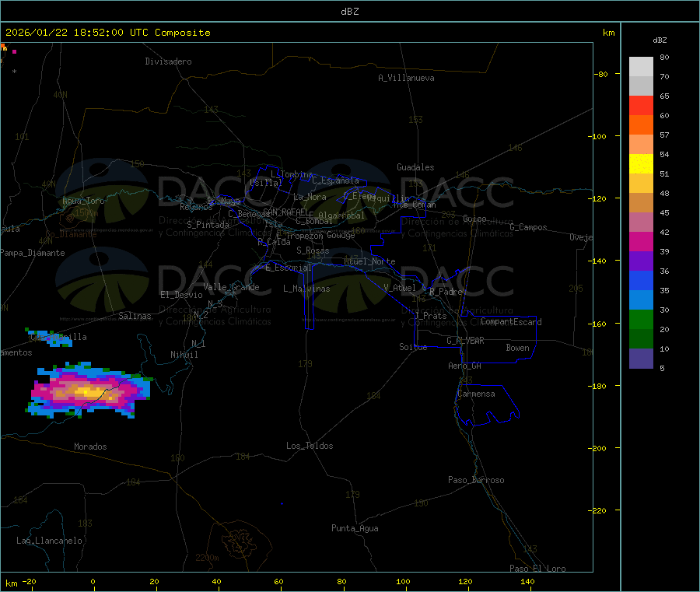700x592 pixels.
Task: Select the 'Bowen' location label
Action: click(x=517, y=348)
